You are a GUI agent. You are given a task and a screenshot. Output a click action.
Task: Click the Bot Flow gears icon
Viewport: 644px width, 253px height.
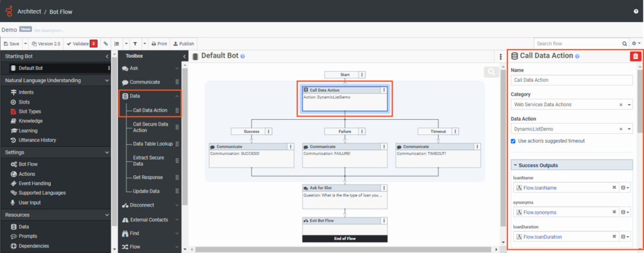pyautogui.click(x=14, y=164)
